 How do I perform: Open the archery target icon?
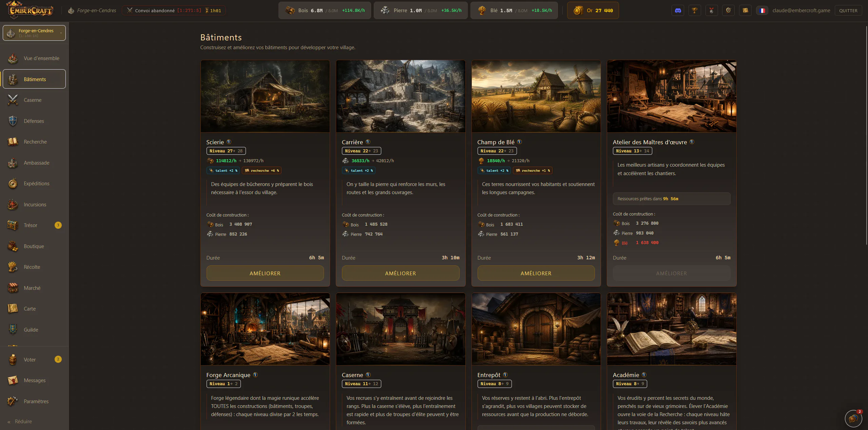pyautogui.click(x=728, y=11)
